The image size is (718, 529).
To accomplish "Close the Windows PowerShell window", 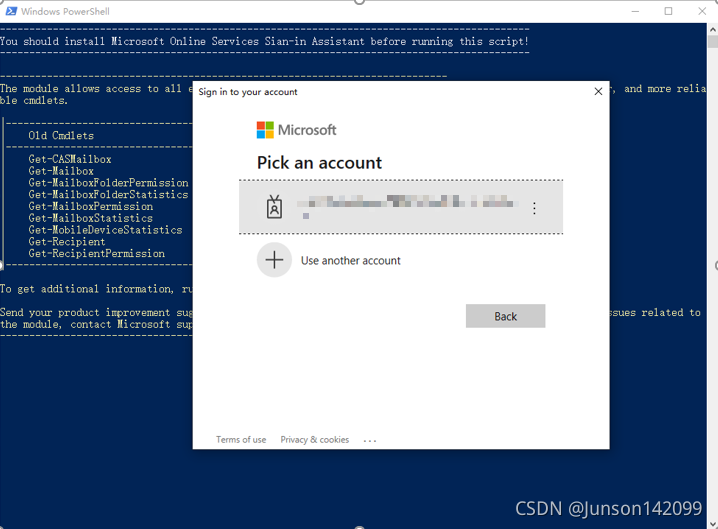I will click(702, 11).
